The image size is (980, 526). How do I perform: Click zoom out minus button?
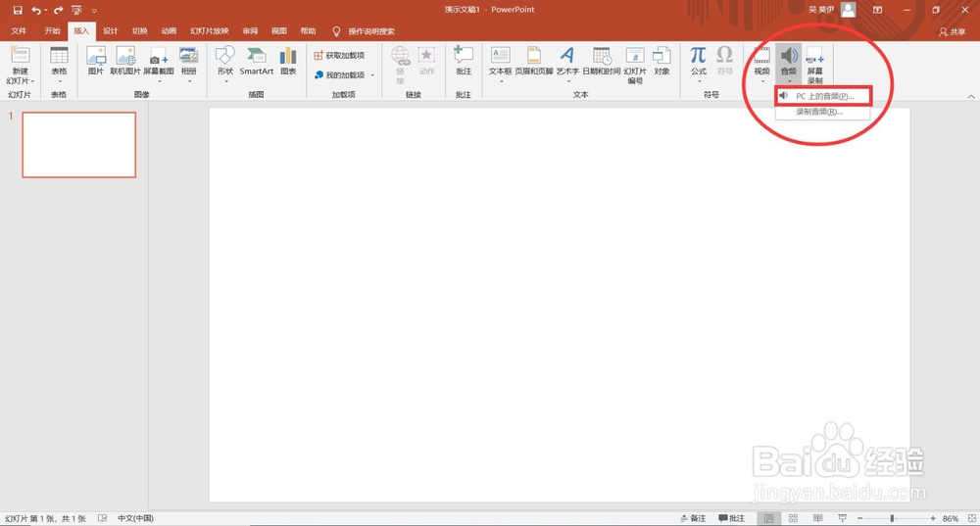tap(860, 518)
